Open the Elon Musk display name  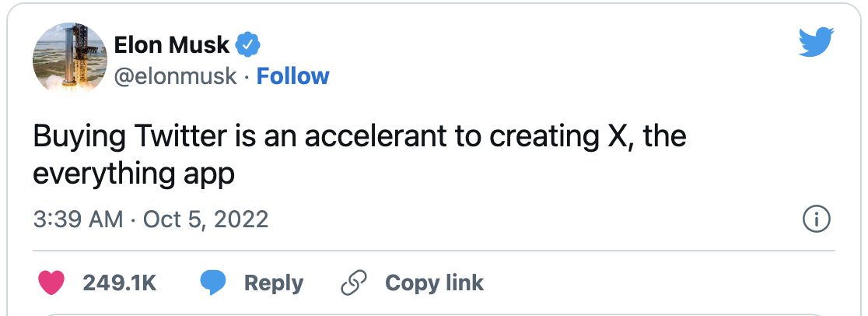click(172, 45)
